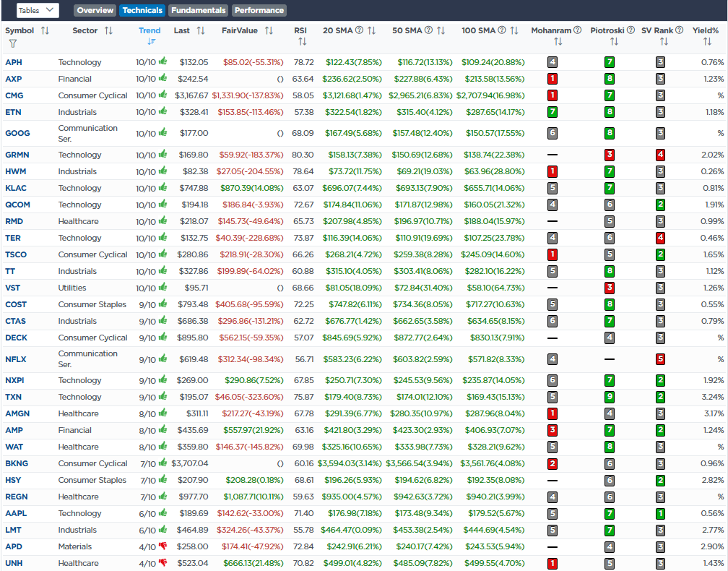728x571 pixels.
Task: Click thumbs-up trend icon for APH
Action: point(162,61)
